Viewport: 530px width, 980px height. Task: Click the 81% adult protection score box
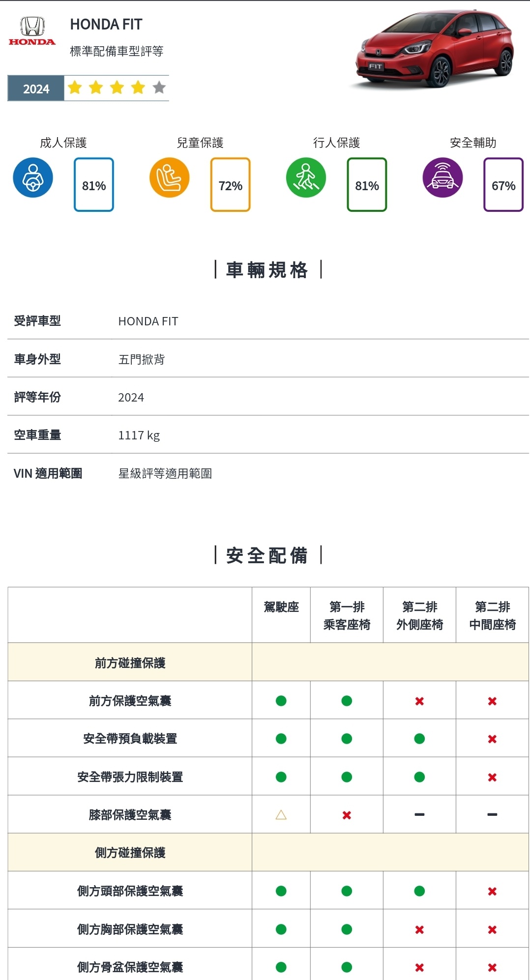tap(94, 185)
